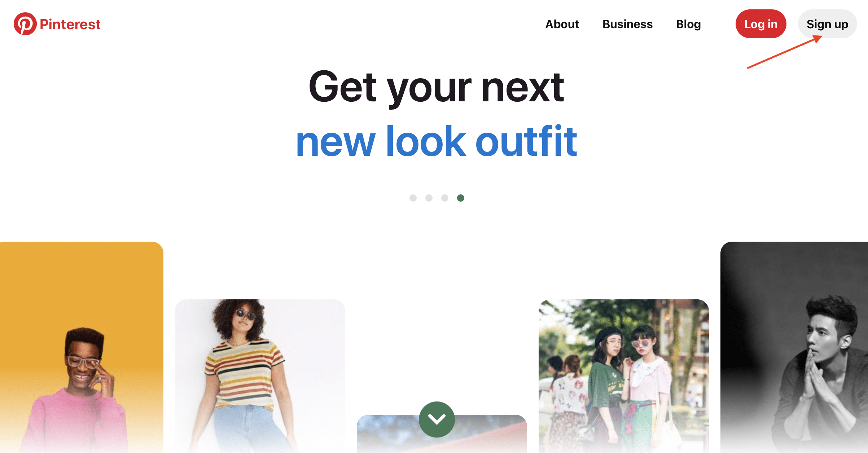Image resolution: width=868 pixels, height=453 pixels.
Task: Click the 'new look outfit' blue heading text
Action: [433, 141]
